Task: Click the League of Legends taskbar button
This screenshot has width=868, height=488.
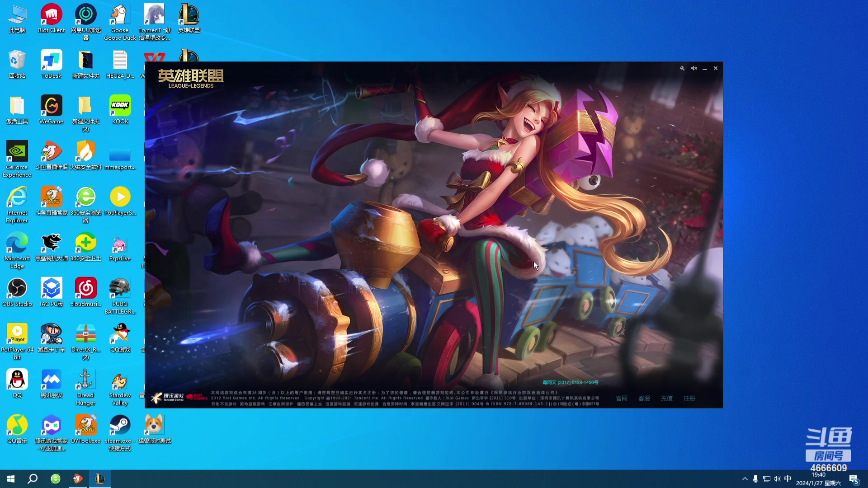Action: (100, 479)
